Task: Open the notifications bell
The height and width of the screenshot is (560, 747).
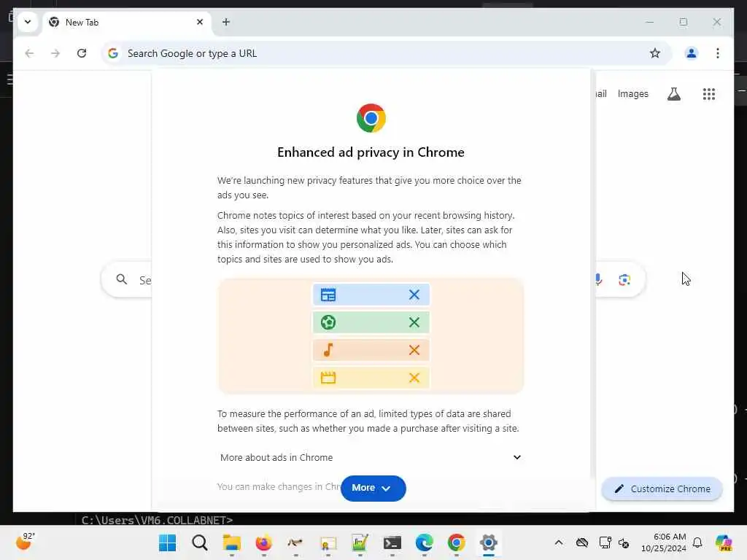Action: tap(697, 542)
